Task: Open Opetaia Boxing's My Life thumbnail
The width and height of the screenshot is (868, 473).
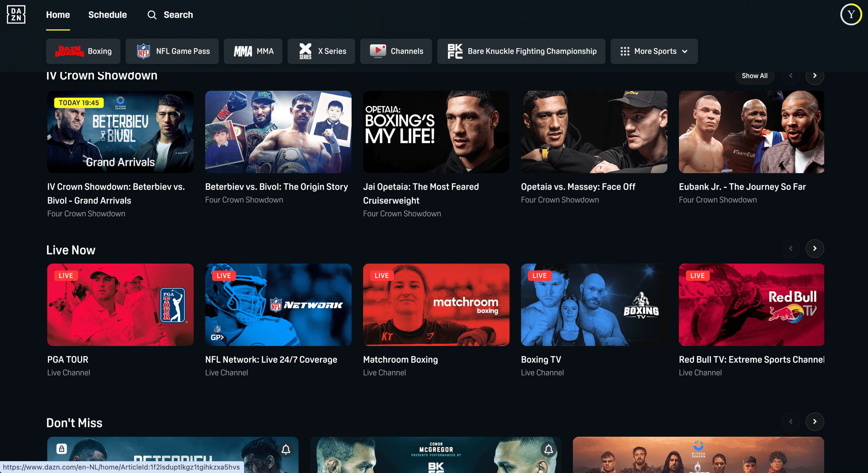Action: [x=436, y=132]
